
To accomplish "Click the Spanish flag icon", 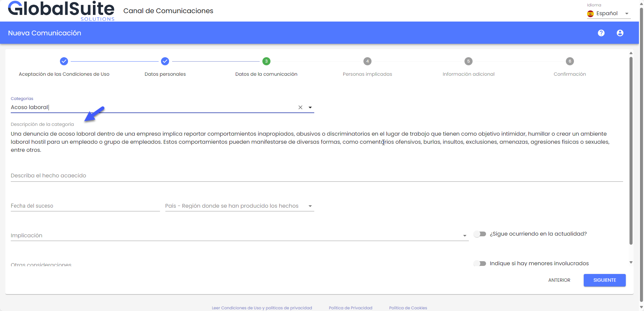I will 590,13.
